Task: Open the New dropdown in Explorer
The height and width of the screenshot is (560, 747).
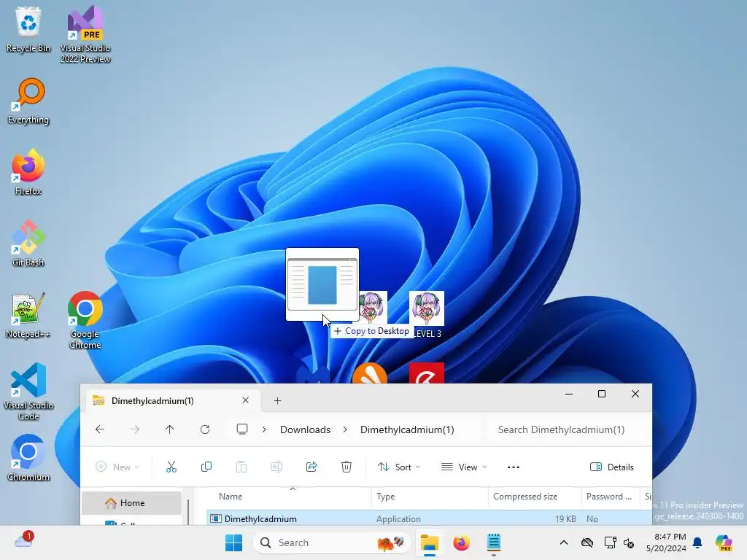Action: (117, 467)
